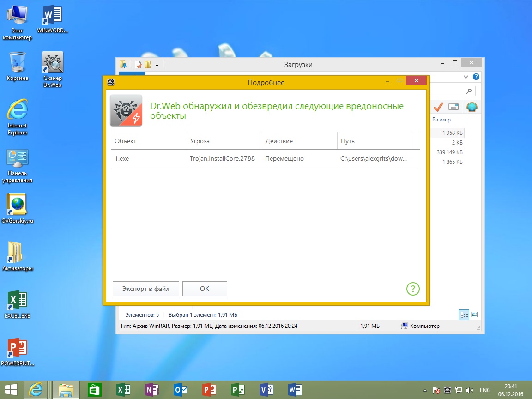Open Quick Access Toolbar customize dropdown

coord(157,65)
